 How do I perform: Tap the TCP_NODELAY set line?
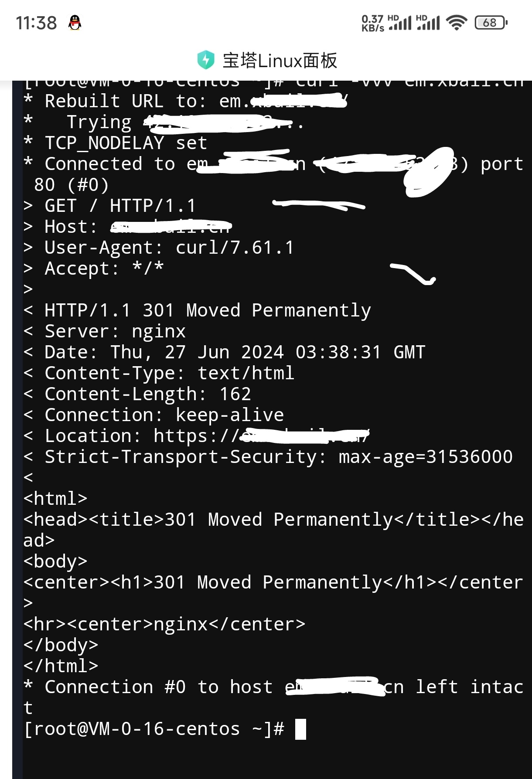coord(116,143)
